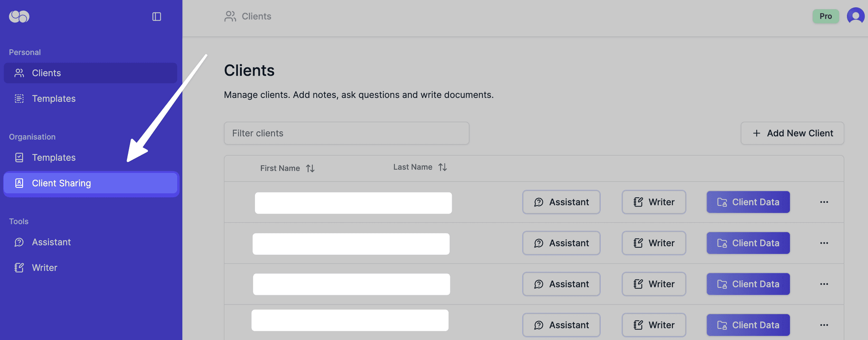
Task: Collapse the sidebar with the panel icon
Action: (x=156, y=17)
